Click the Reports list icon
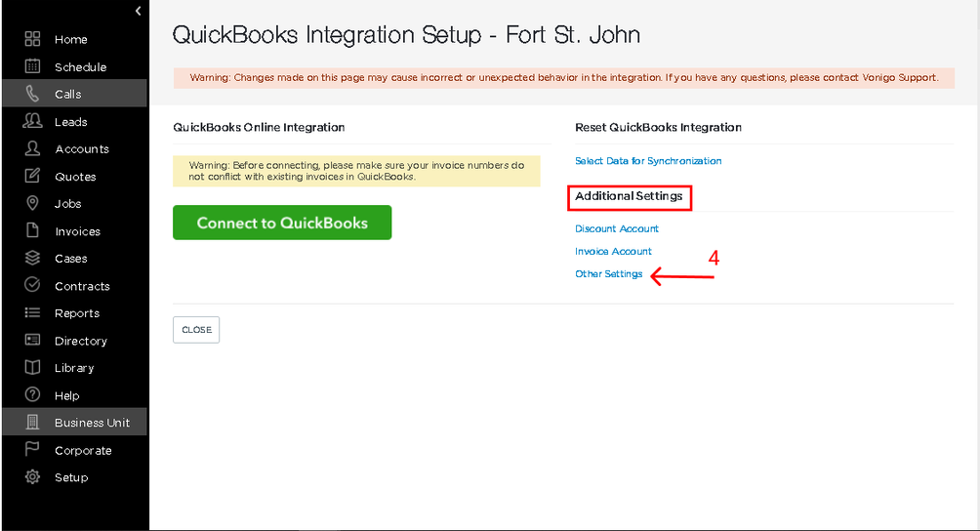The height and width of the screenshot is (531, 980). [x=32, y=312]
